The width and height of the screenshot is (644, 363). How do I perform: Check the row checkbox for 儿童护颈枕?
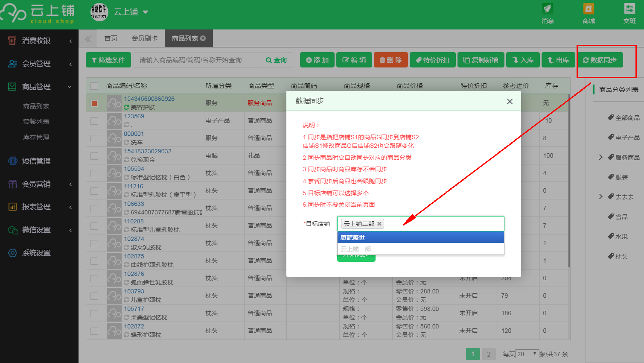[94, 296]
